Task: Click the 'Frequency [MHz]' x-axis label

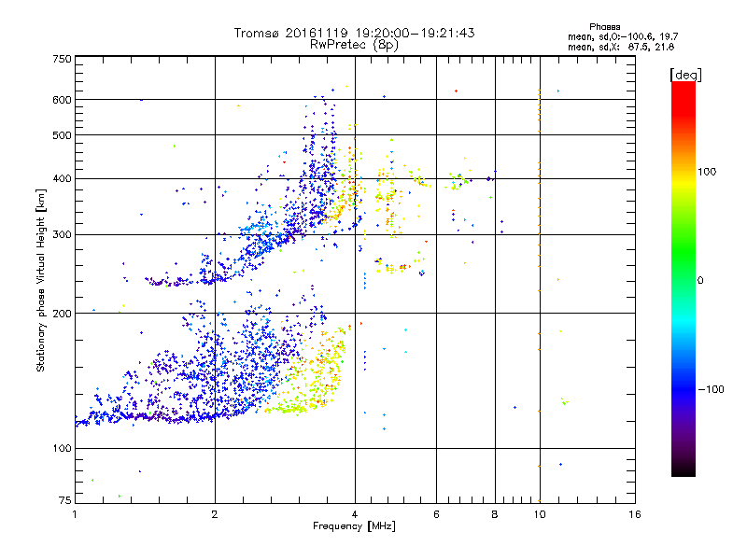Action: click(354, 526)
